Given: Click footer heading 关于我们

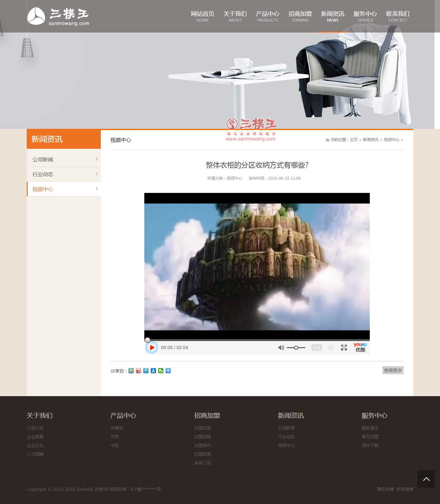Looking at the screenshot, I should coord(40,415).
